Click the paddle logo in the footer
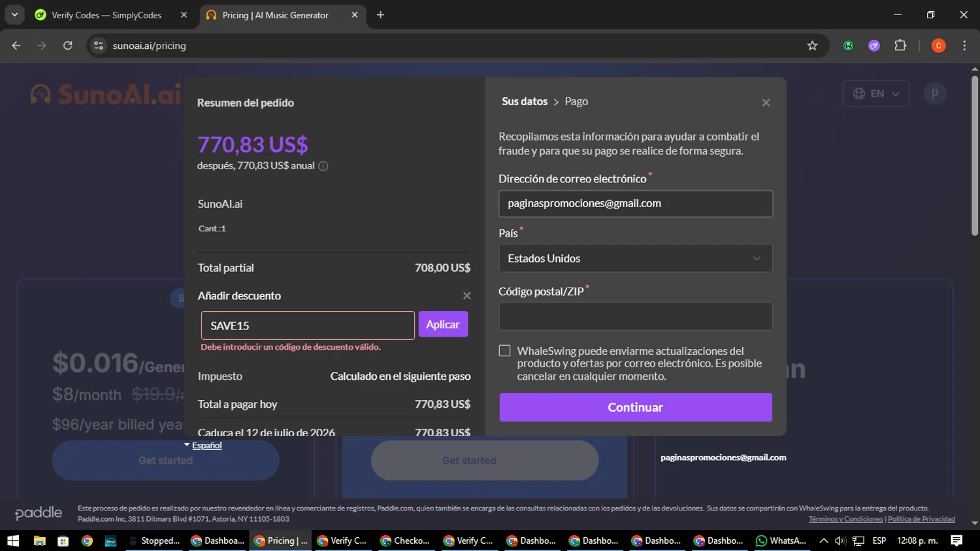Image resolution: width=980 pixels, height=551 pixels. (x=39, y=513)
